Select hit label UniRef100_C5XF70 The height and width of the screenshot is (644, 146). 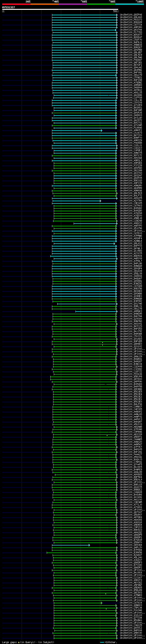click(131, 40)
